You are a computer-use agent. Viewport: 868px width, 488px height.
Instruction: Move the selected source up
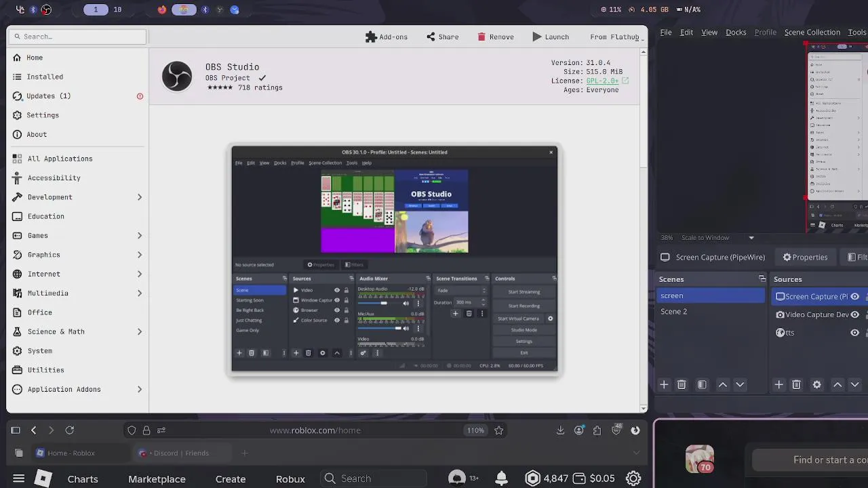[x=837, y=385]
